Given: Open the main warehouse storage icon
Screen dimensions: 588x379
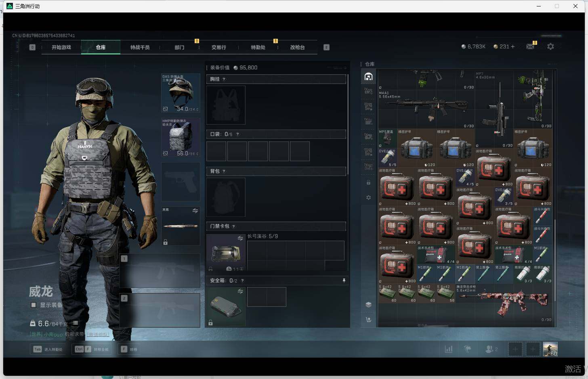Looking at the screenshot, I should pos(368,77).
